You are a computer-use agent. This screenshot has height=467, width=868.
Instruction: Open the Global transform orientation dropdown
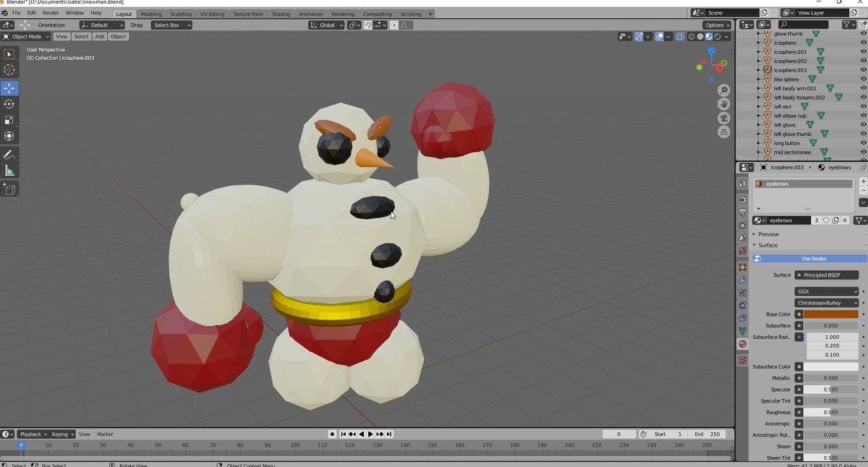pos(327,25)
